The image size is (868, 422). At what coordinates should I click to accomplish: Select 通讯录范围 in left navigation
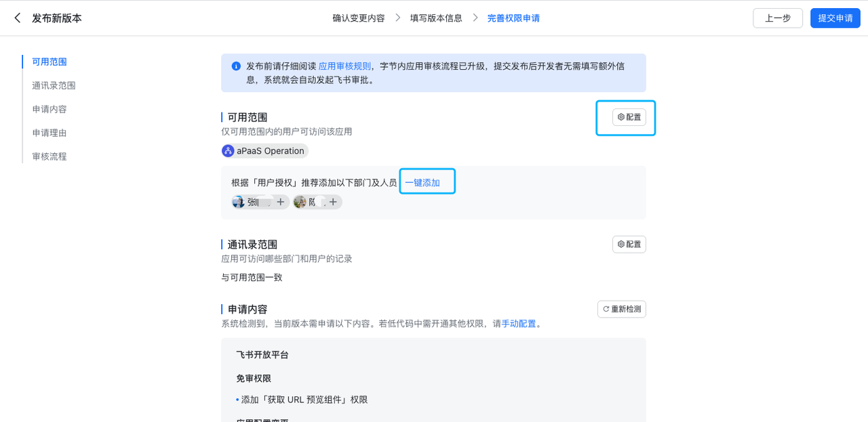[54, 85]
